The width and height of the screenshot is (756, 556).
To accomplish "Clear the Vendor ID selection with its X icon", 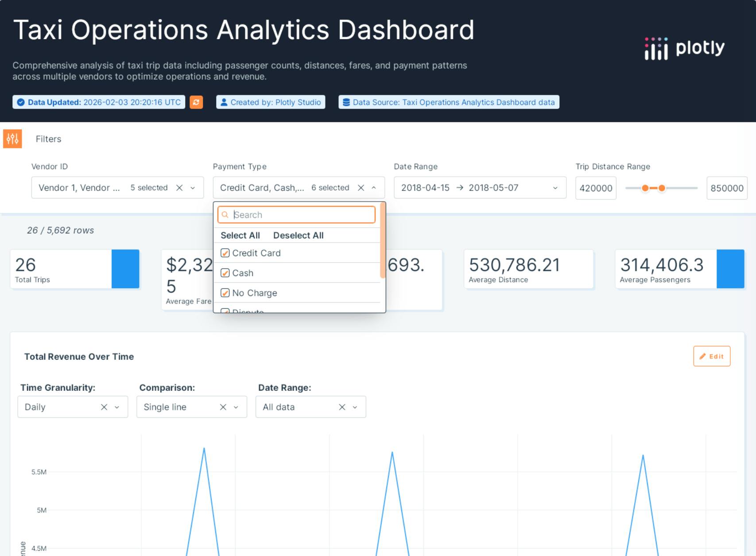I will [x=179, y=187].
